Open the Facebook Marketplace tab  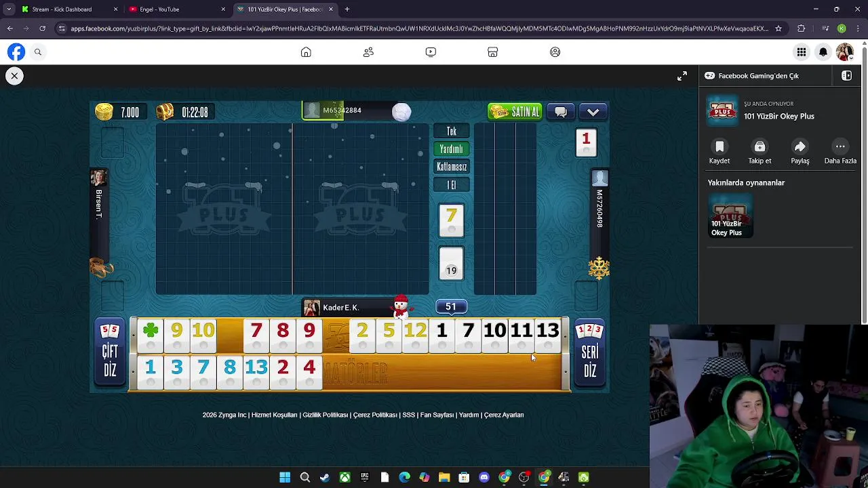click(493, 52)
